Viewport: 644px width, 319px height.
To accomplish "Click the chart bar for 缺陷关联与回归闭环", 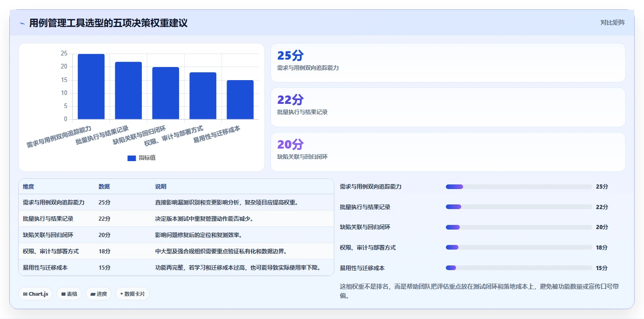I will (166, 93).
